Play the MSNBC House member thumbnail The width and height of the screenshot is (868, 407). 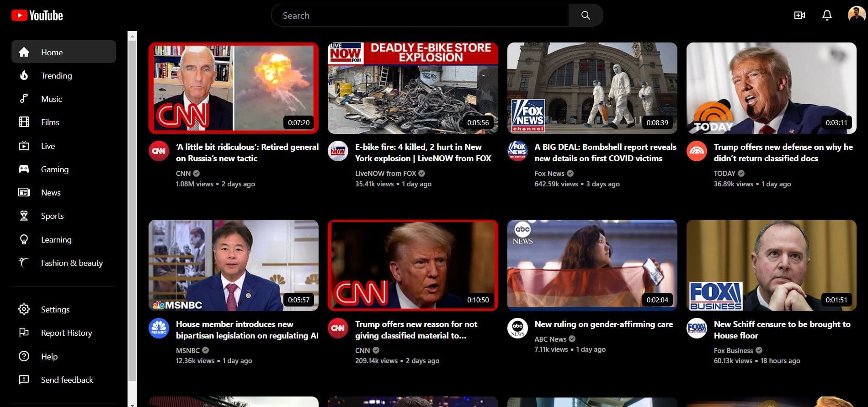click(234, 265)
